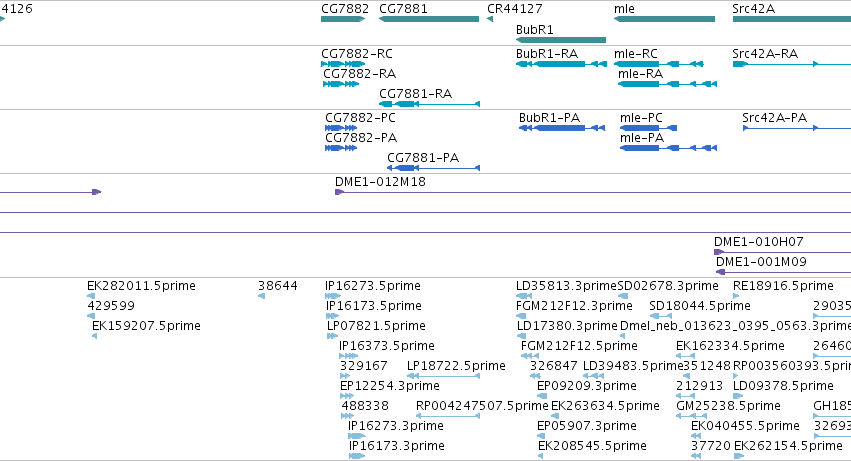This screenshot has height=461, width=851.
Task: Select BAC clone DME1-012M18 arrow
Action: point(593,192)
